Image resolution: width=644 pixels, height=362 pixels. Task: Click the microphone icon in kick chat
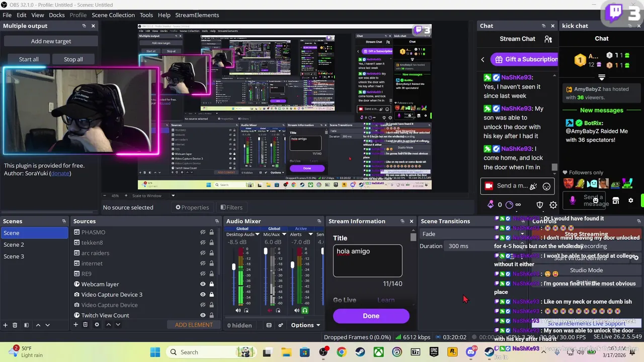tap(573, 201)
